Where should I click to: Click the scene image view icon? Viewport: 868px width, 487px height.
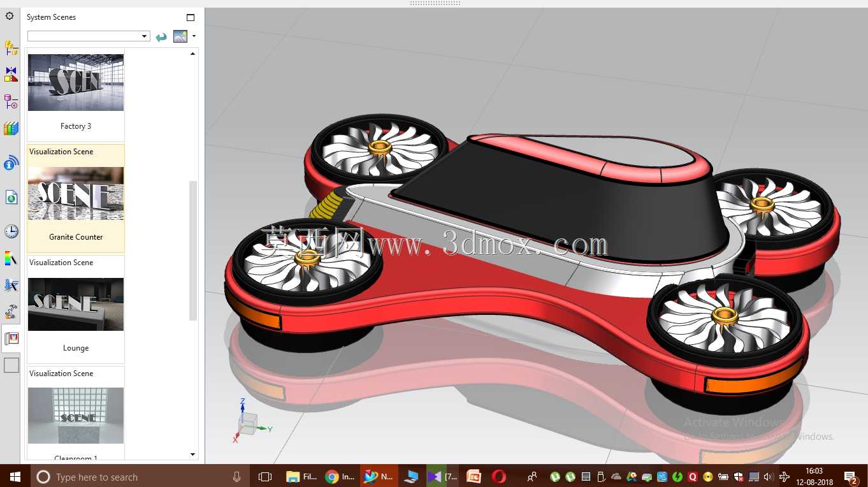180,36
